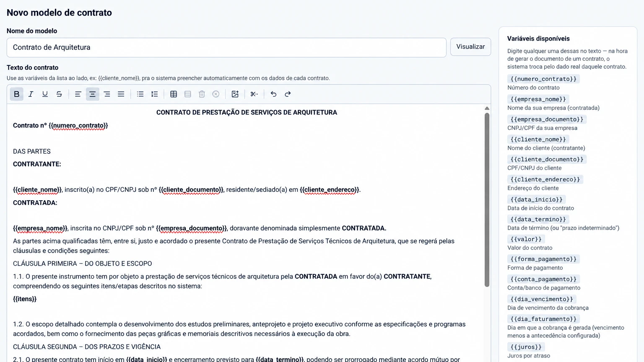The image size is (644, 362).
Task: Select the {{conta_pagamento}} variable chip
Action: pos(543,279)
